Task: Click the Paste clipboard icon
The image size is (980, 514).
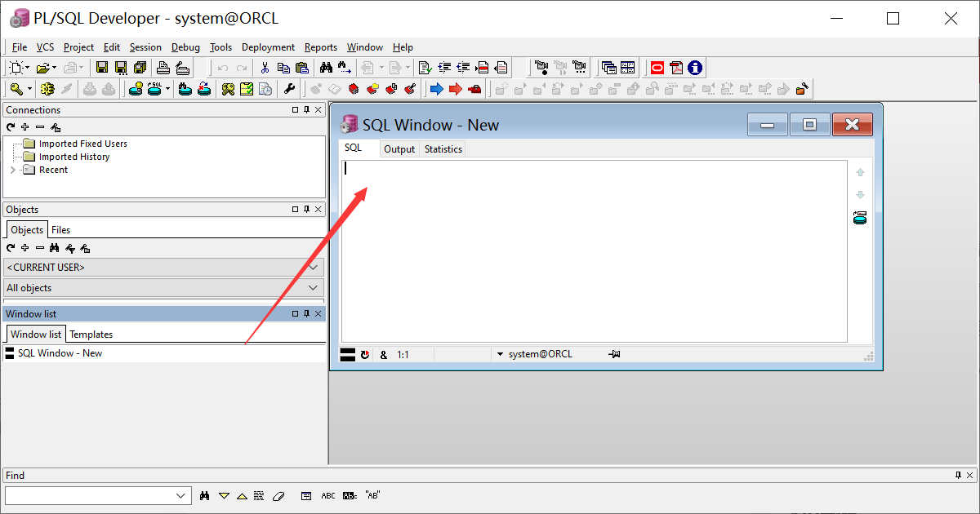Action: [302, 68]
